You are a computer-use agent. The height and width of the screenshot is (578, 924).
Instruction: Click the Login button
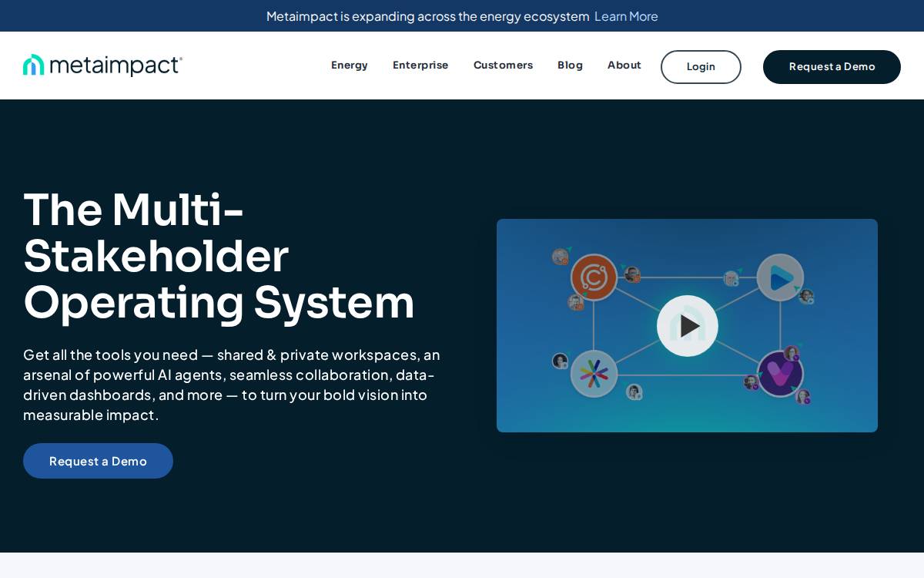pyautogui.click(x=701, y=67)
